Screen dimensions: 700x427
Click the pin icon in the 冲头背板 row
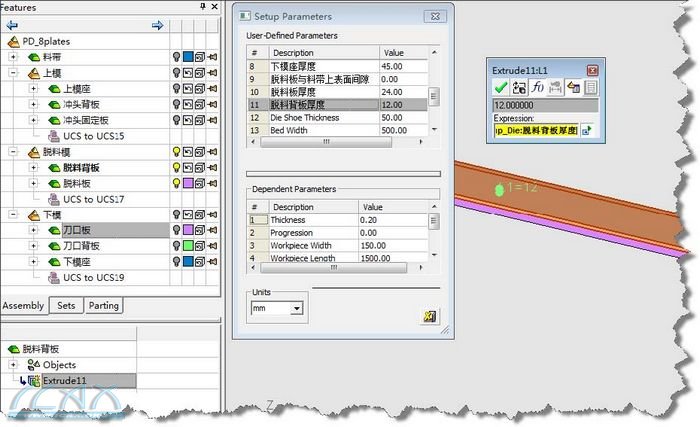[x=212, y=104]
